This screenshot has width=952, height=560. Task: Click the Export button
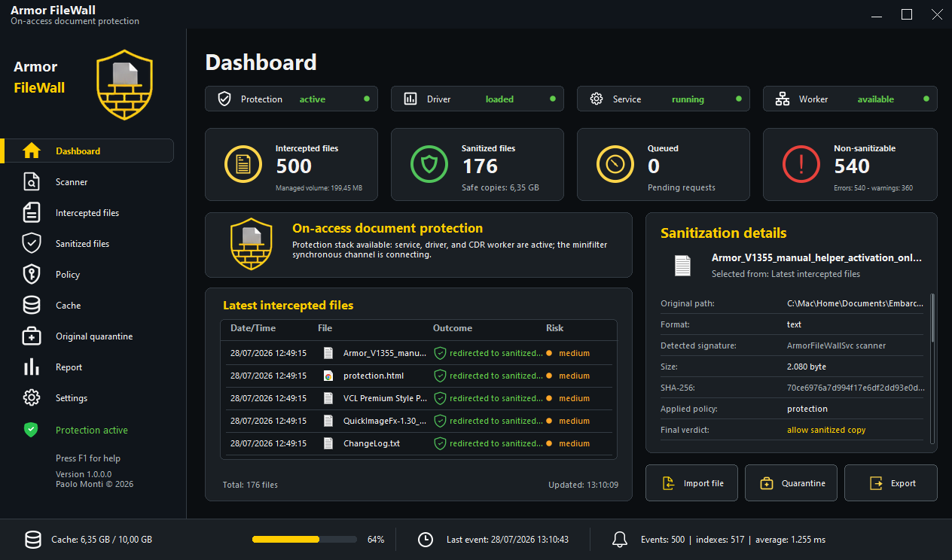point(890,482)
